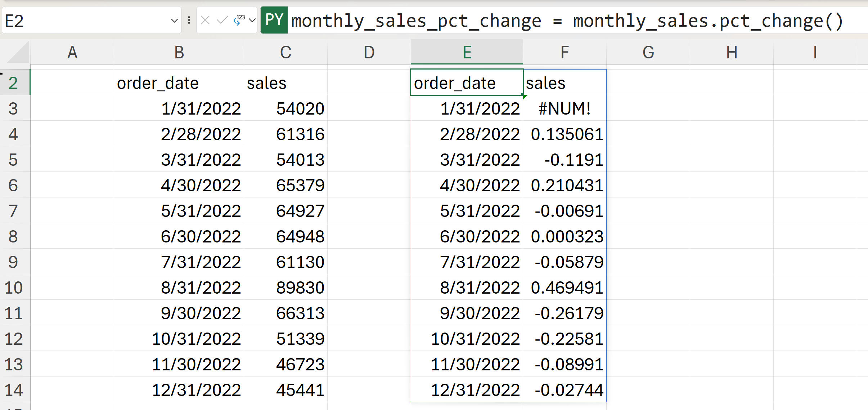Select row 10 header
This screenshot has width=868, height=410.
click(13, 288)
